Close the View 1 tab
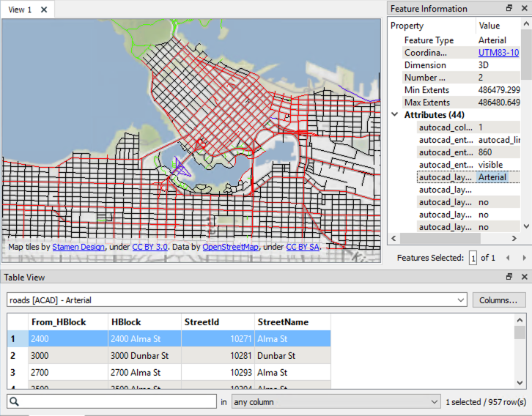The width and height of the screenshot is (532, 416). [x=44, y=10]
